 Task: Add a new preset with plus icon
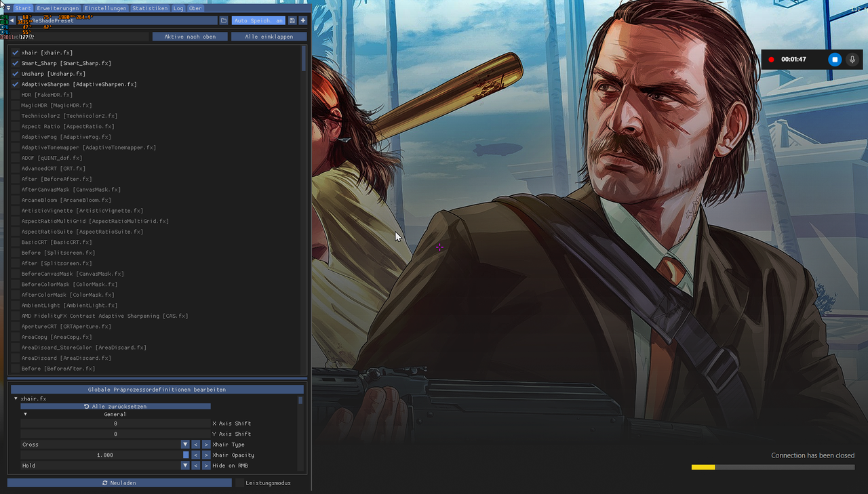coord(303,20)
